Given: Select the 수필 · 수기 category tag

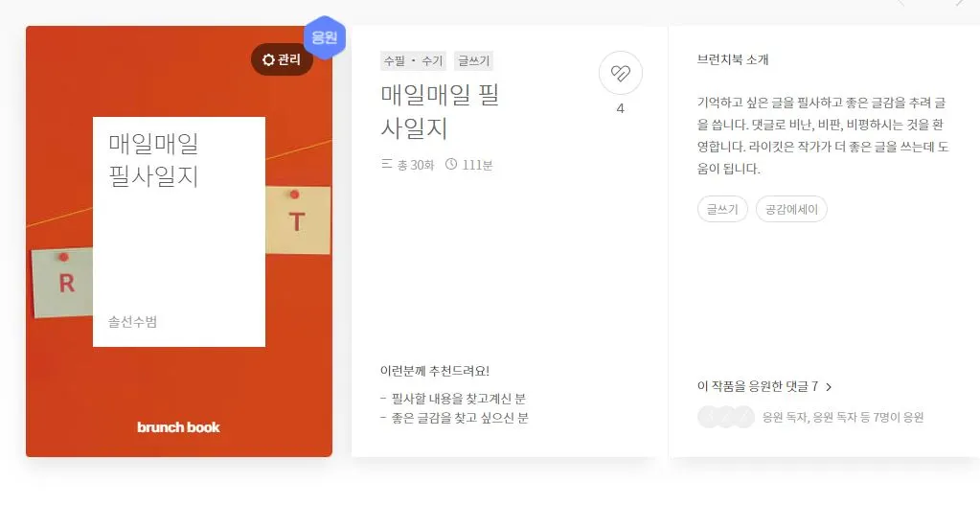Looking at the screenshot, I should pyautogui.click(x=413, y=60).
